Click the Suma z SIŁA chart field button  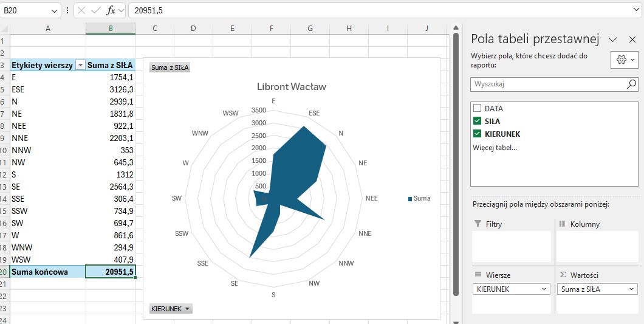point(170,67)
